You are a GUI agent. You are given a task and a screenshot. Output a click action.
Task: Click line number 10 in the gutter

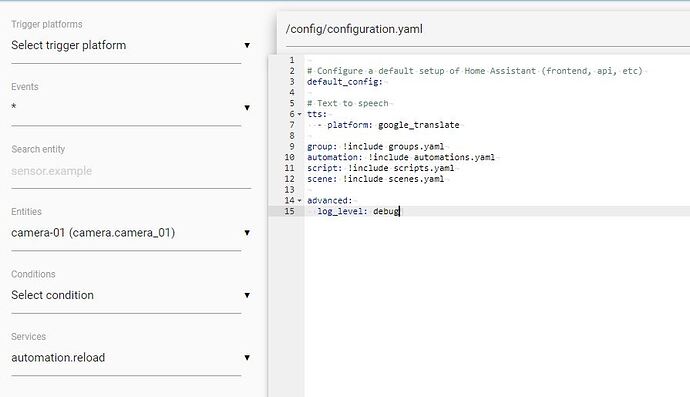289,157
